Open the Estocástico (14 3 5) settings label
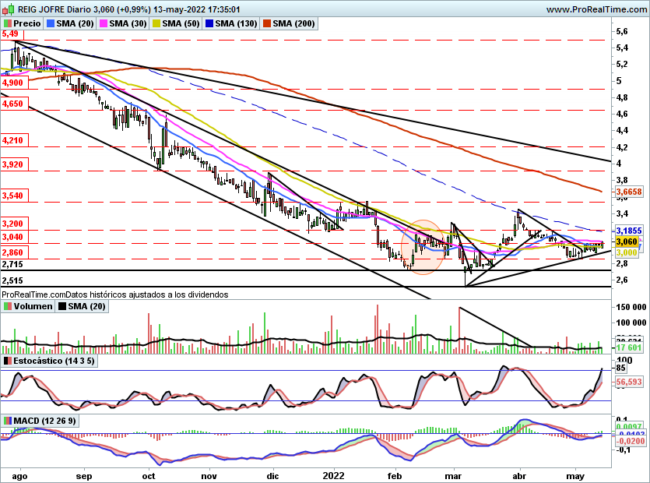650x483 pixels. click(x=52, y=360)
